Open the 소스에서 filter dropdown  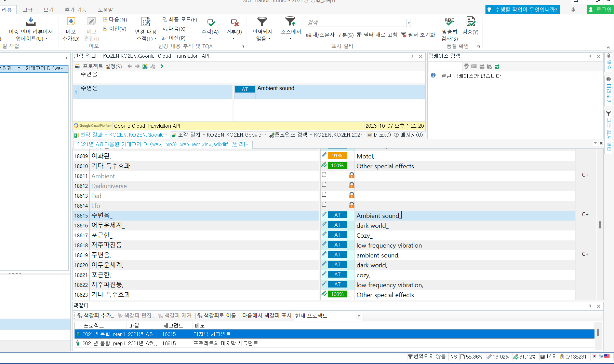click(291, 28)
